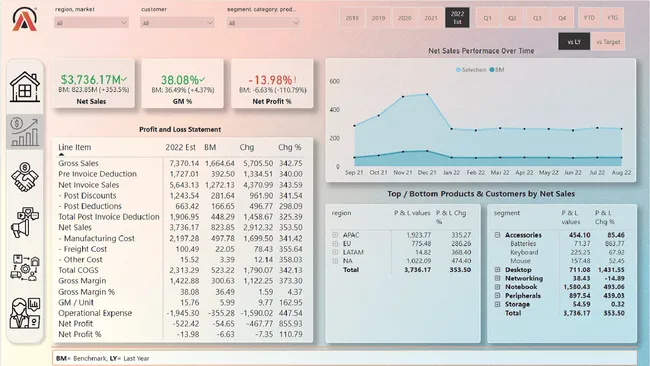
Task: Select the Total COGS line item
Action: click(x=78, y=270)
